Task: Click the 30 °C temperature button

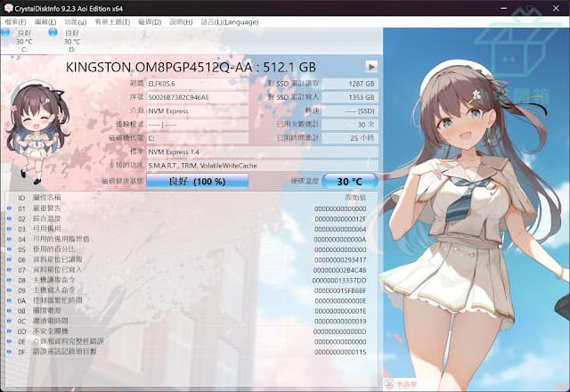Action: (350, 181)
